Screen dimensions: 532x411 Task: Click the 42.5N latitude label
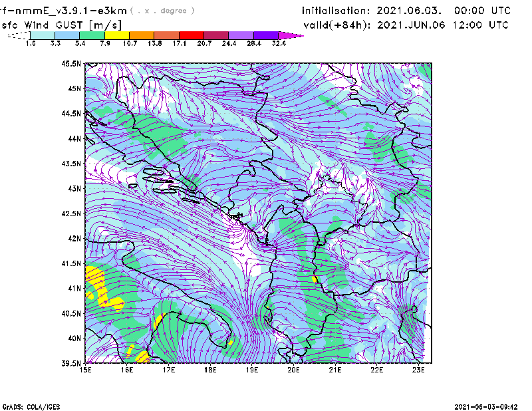point(71,213)
